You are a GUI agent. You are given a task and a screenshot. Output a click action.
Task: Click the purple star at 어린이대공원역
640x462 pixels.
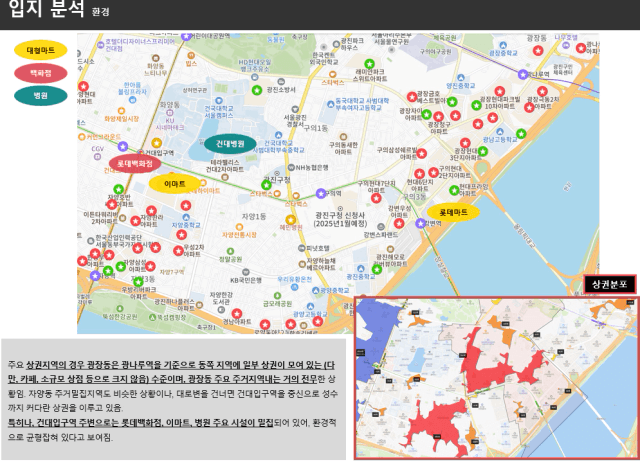pos(187,36)
